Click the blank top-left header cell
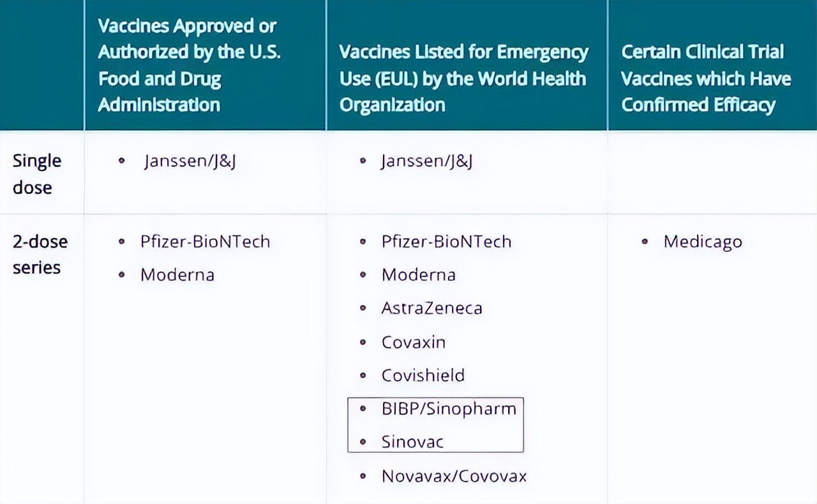Image resolution: width=817 pixels, height=504 pixels. tap(41, 65)
